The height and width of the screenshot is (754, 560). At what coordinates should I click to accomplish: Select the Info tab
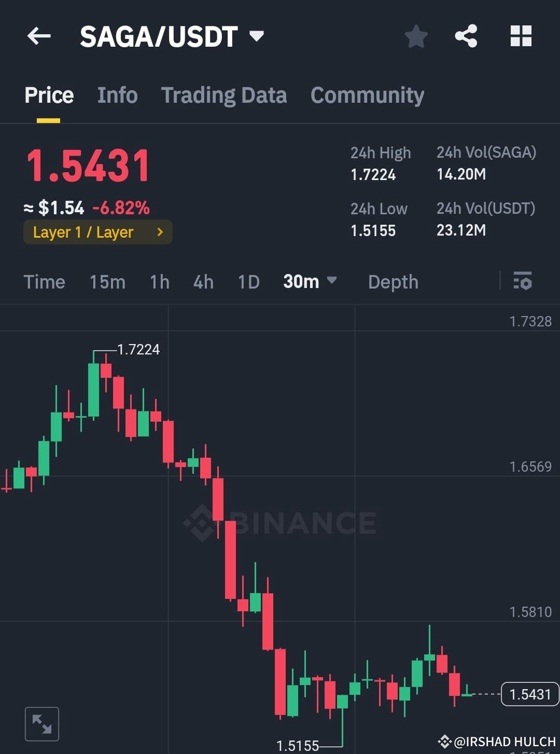(x=117, y=95)
